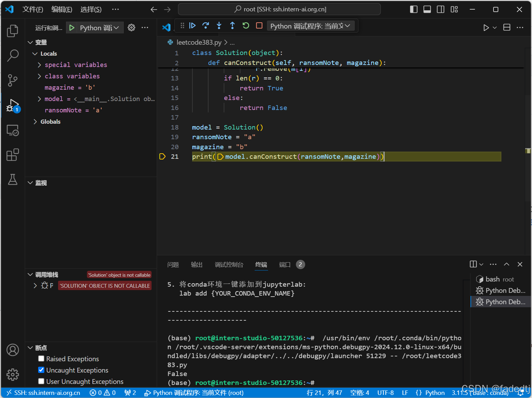Click the Step Over debug icon

[x=206, y=26]
